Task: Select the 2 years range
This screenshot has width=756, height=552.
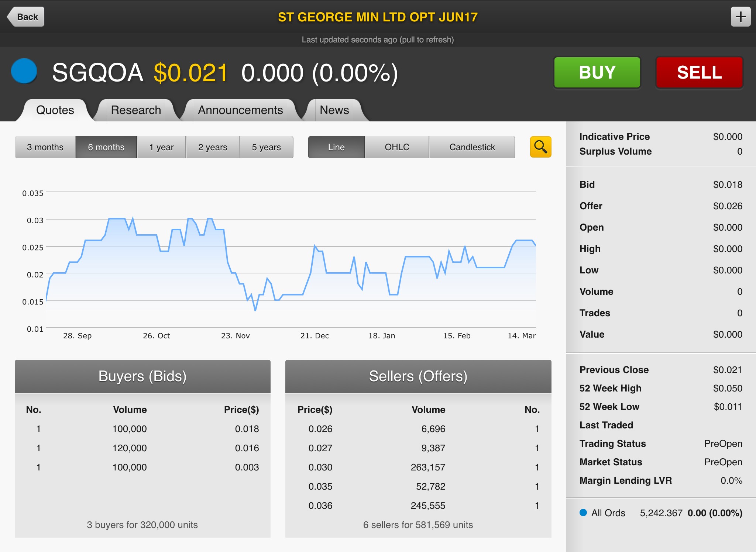Action: (x=213, y=147)
